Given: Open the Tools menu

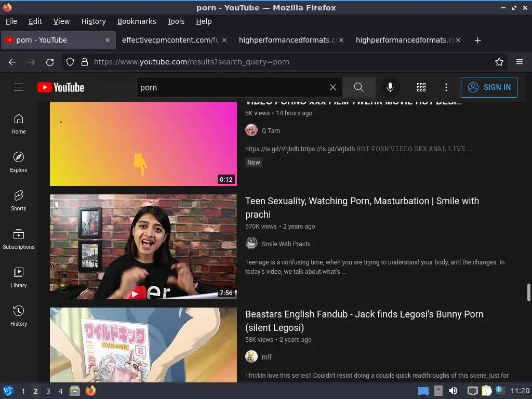Looking at the screenshot, I should (x=176, y=21).
